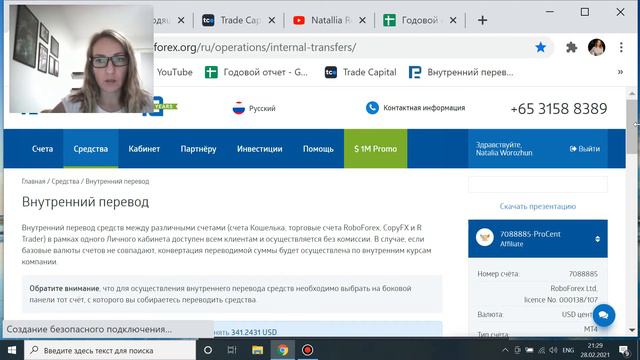The height and width of the screenshot is (360, 640).
Task: Open Task View icon
Action: tap(232, 350)
